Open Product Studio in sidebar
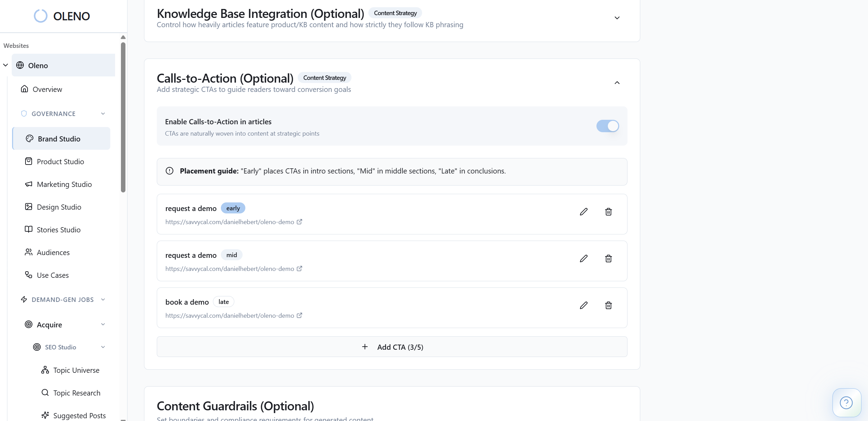This screenshot has height=421, width=868. click(60, 161)
